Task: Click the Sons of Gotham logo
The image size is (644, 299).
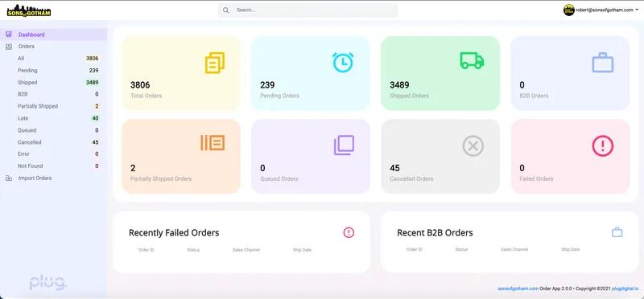Action: coord(29,10)
